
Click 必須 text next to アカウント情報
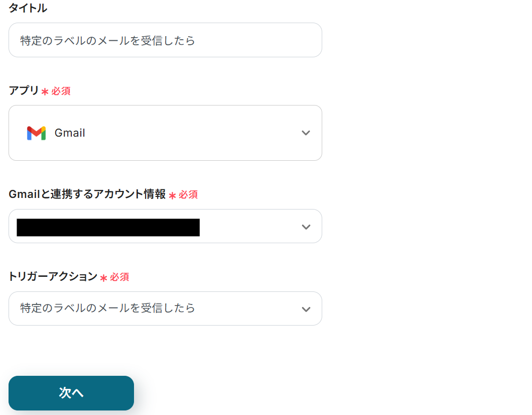188,195
